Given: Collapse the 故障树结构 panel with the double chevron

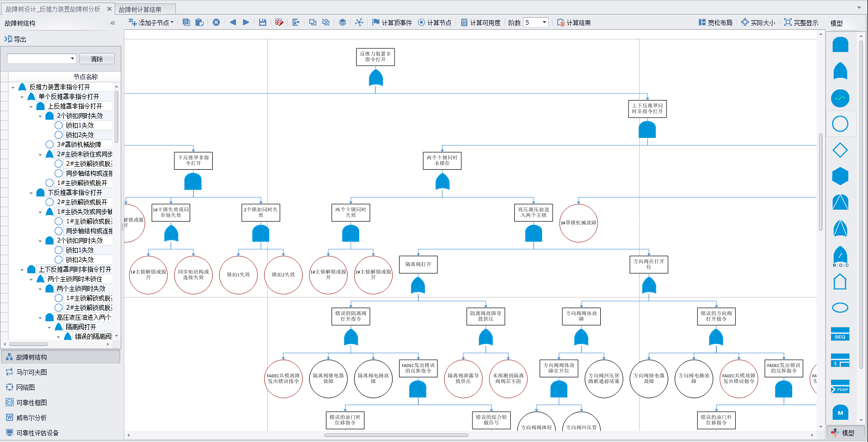Looking at the screenshot, I should pyautogui.click(x=113, y=23).
